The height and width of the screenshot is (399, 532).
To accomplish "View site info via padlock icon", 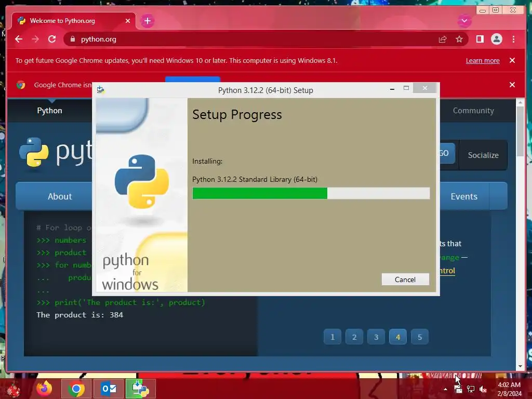I will point(72,39).
